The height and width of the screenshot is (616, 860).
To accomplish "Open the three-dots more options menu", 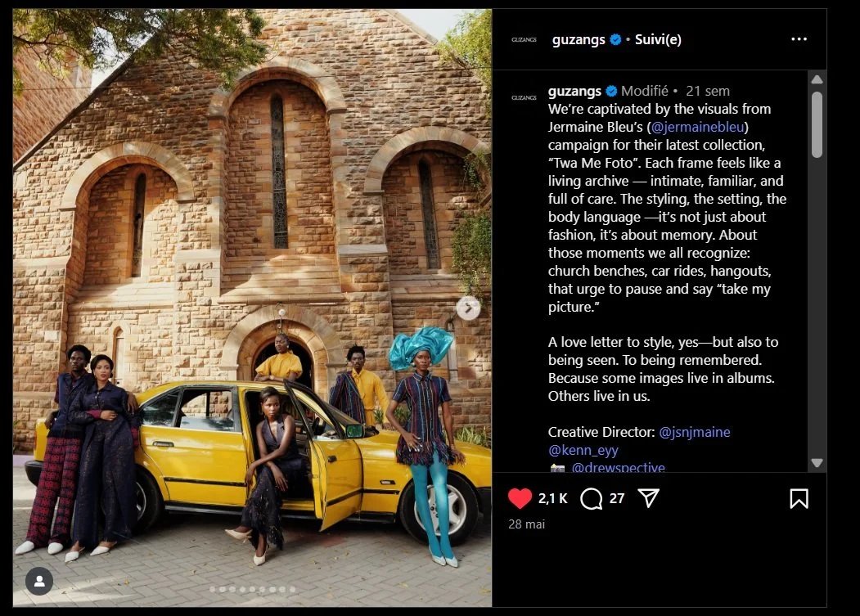I will pos(799,39).
